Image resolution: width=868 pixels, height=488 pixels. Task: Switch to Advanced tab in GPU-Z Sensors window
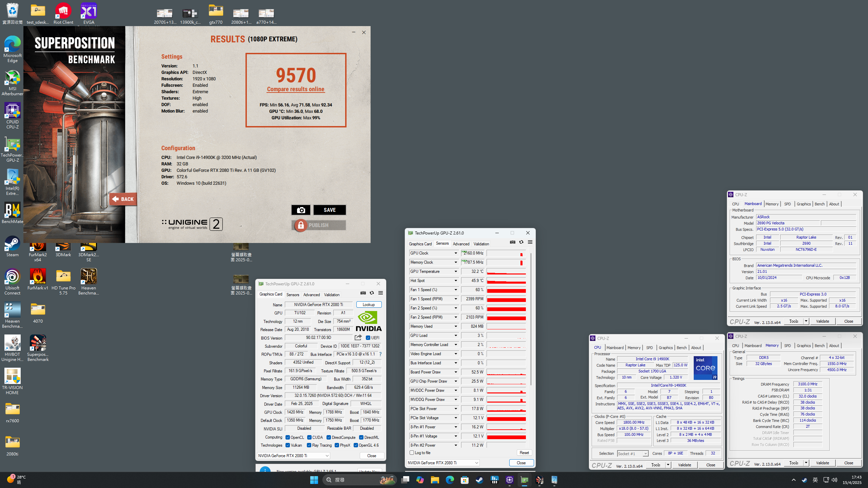point(461,244)
